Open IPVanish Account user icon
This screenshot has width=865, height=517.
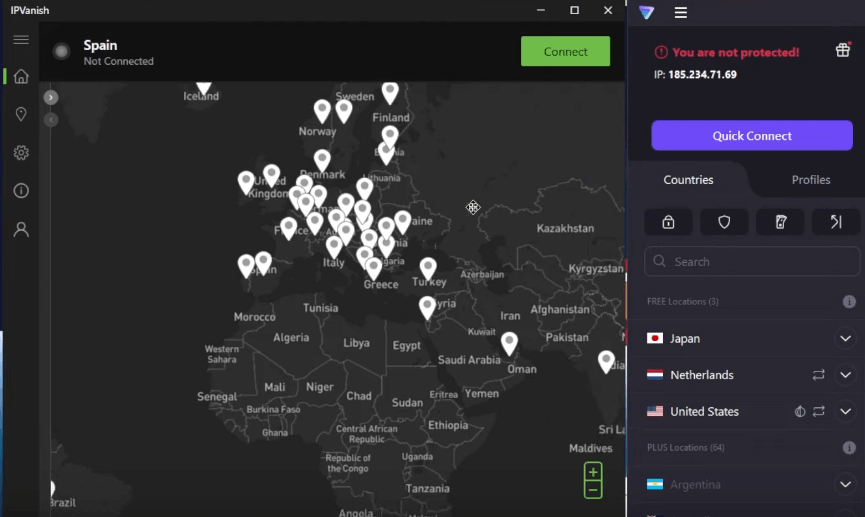point(21,229)
